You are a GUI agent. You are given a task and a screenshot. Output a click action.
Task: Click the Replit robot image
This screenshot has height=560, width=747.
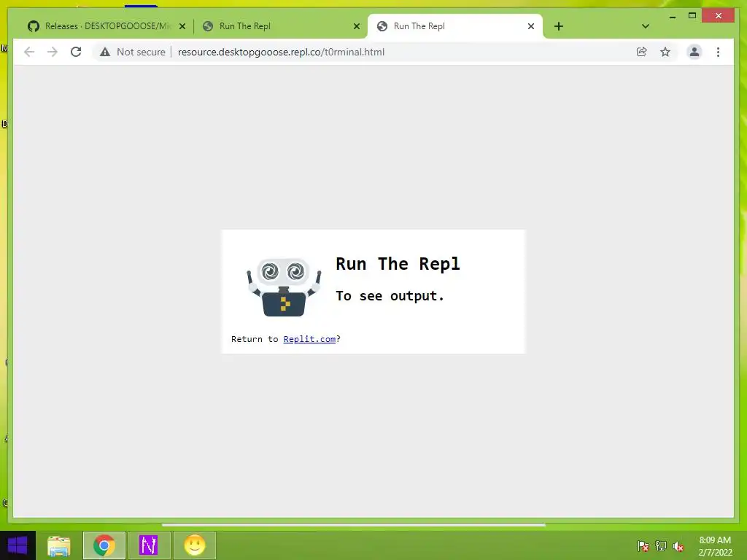pyautogui.click(x=284, y=287)
